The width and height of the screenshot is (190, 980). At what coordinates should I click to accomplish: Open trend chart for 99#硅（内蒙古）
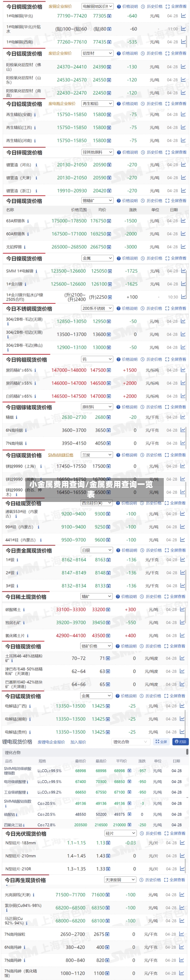coord(183,527)
